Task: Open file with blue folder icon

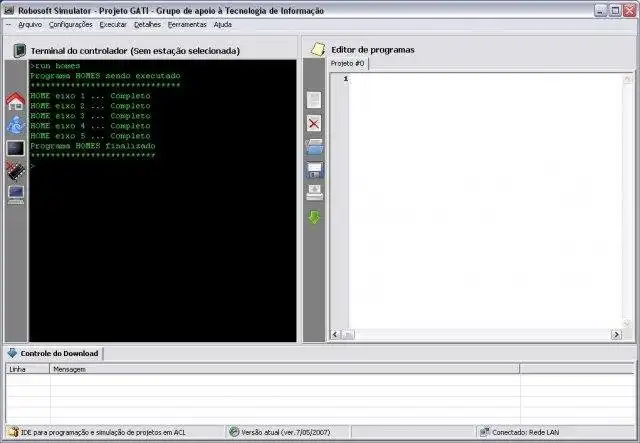Action: click(x=314, y=147)
